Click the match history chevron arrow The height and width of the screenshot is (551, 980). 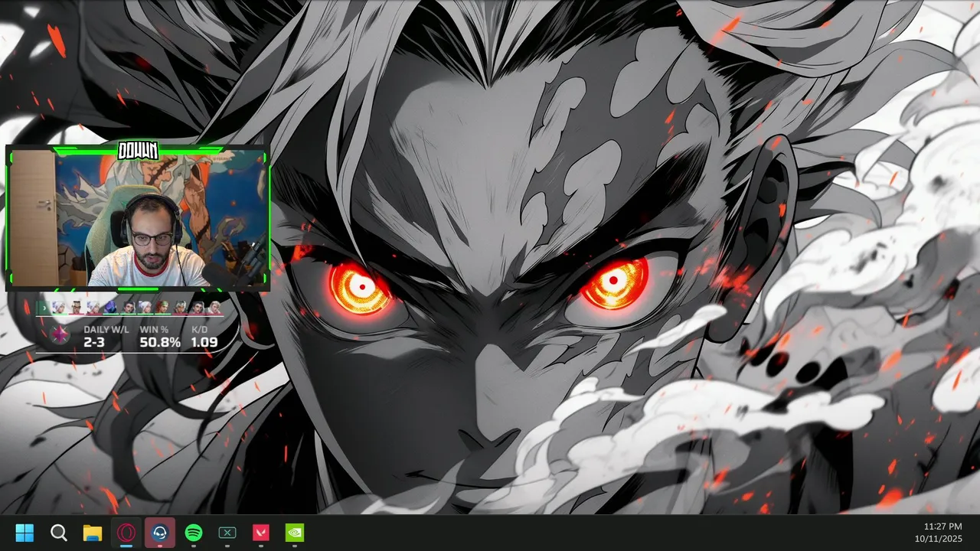(44, 308)
